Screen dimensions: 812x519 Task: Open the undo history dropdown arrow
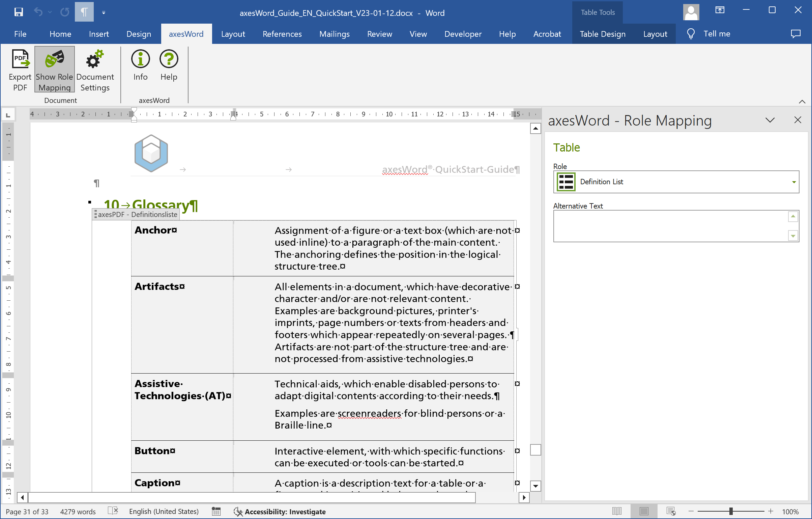coord(50,12)
